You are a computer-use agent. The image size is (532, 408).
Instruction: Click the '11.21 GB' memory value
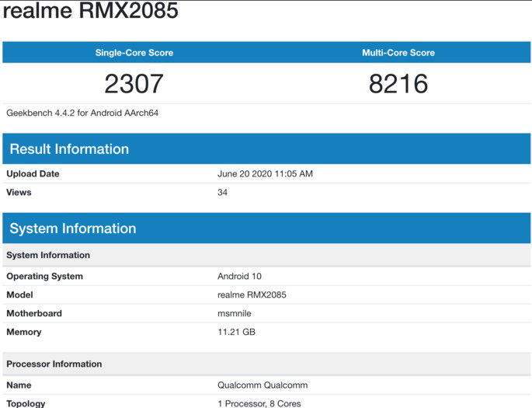pos(236,332)
